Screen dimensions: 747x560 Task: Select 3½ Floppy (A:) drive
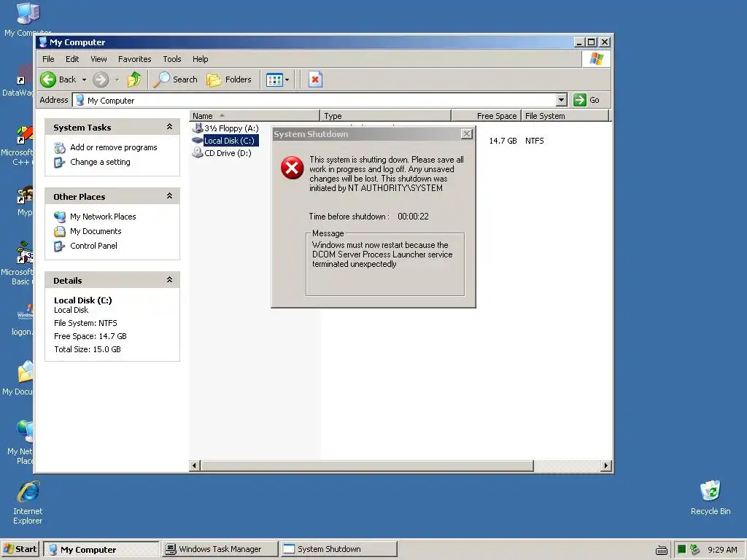point(231,128)
